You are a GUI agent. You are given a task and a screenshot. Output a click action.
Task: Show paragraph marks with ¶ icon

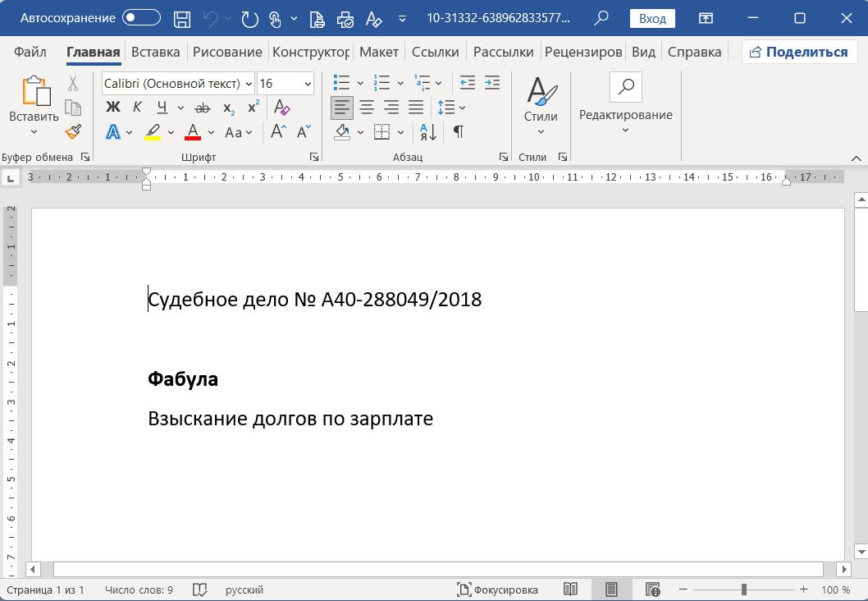458,131
